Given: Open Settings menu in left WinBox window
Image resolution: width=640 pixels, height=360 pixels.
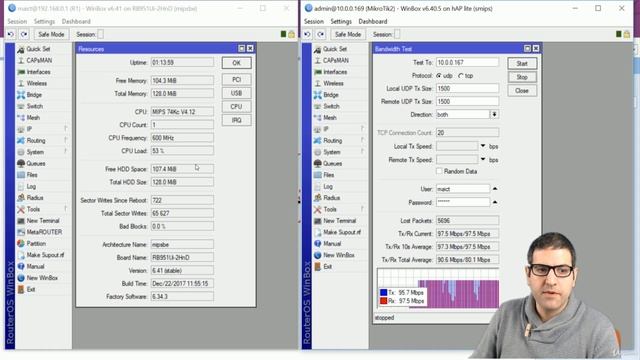Looking at the screenshot, I should [x=44, y=21].
